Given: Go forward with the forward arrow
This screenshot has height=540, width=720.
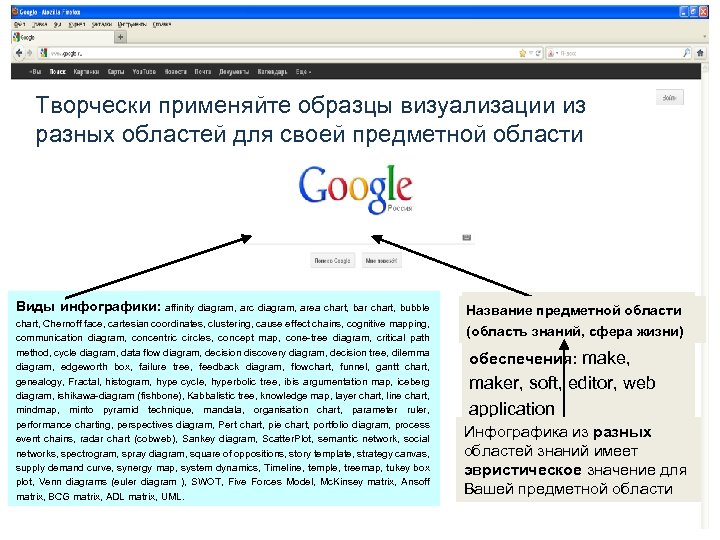Looking at the screenshot, I should (x=30, y=53).
